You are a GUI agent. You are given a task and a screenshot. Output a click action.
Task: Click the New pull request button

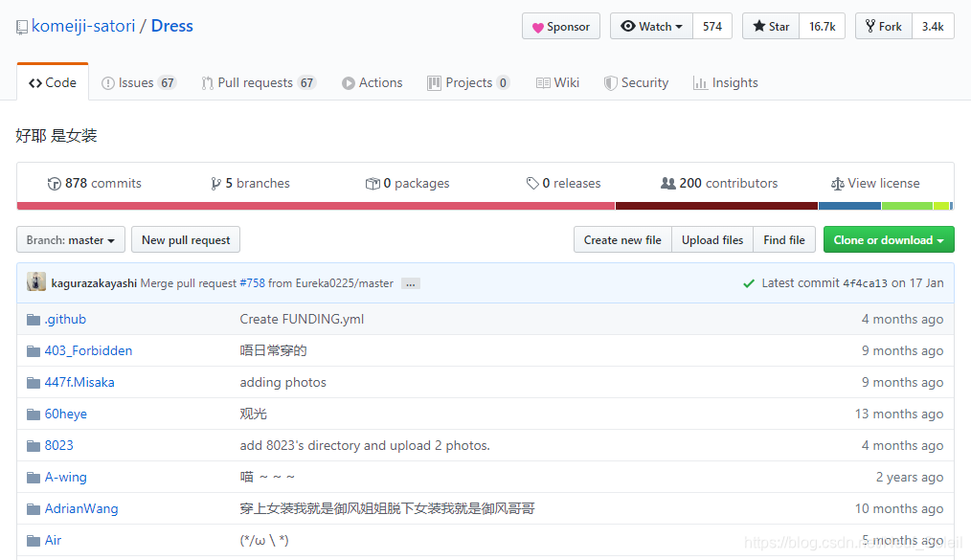tap(186, 240)
